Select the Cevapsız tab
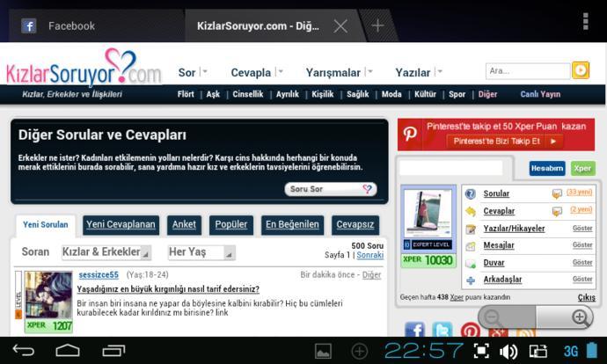The height and width of the screenshot is (364, 607). [x=355, y=225]
